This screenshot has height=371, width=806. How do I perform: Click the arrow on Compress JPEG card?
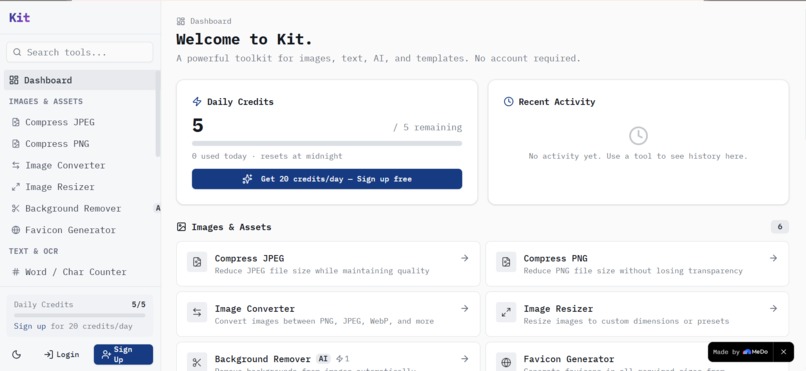[x=465, y=258]
